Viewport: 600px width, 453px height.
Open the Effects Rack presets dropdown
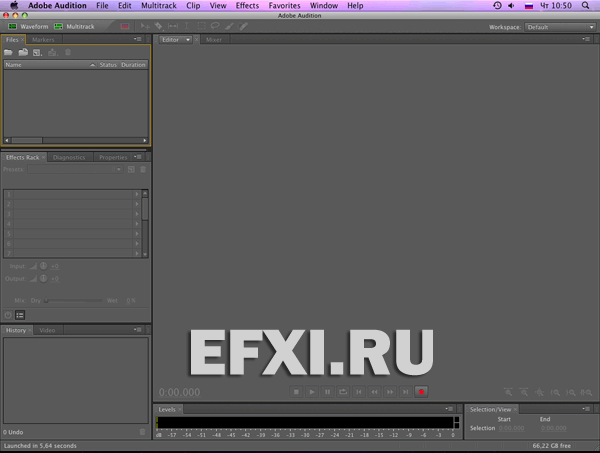click(75, 169)
